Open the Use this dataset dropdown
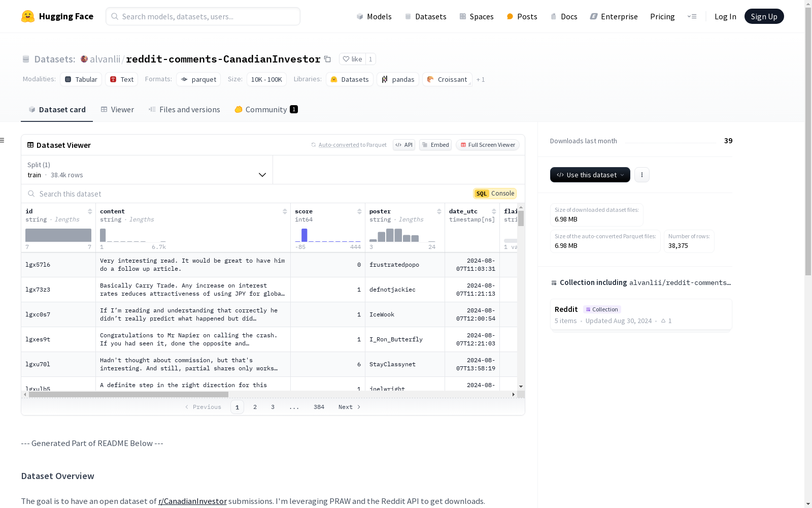Screen dimensions: 812x508 pos(590,175)
